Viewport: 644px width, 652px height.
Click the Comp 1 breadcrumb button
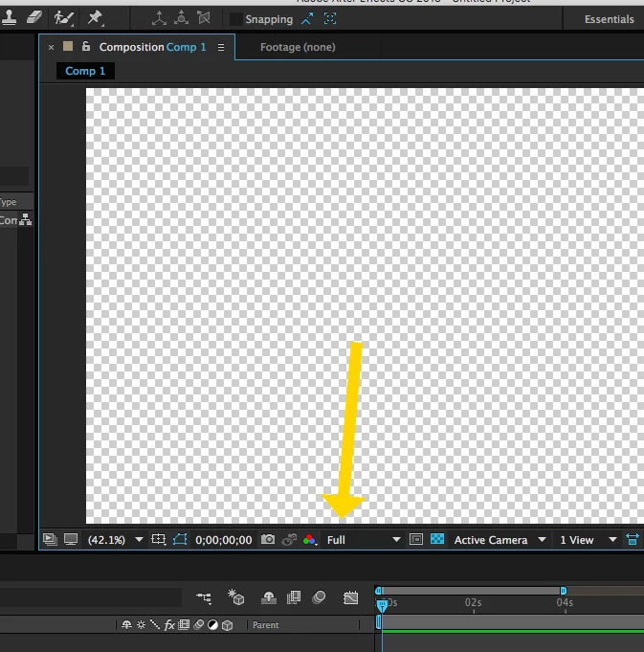click(x=85, y=71)
